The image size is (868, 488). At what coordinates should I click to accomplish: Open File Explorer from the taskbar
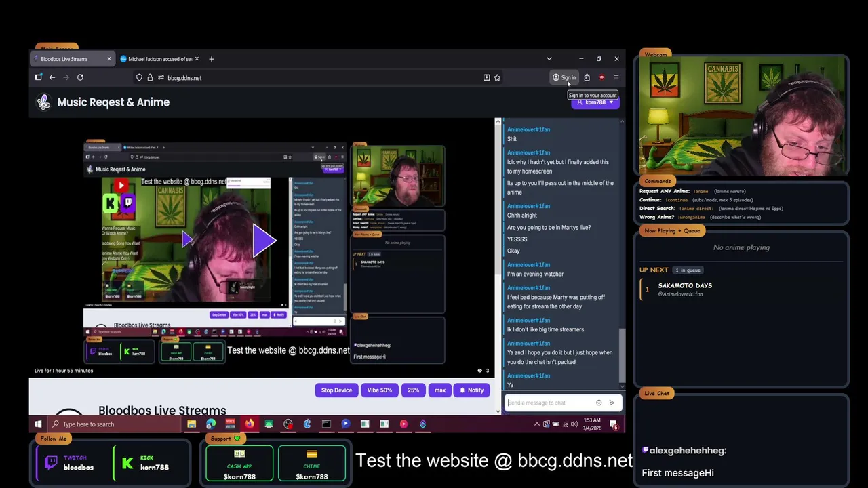pyautogui.click(x=191, y=424)
